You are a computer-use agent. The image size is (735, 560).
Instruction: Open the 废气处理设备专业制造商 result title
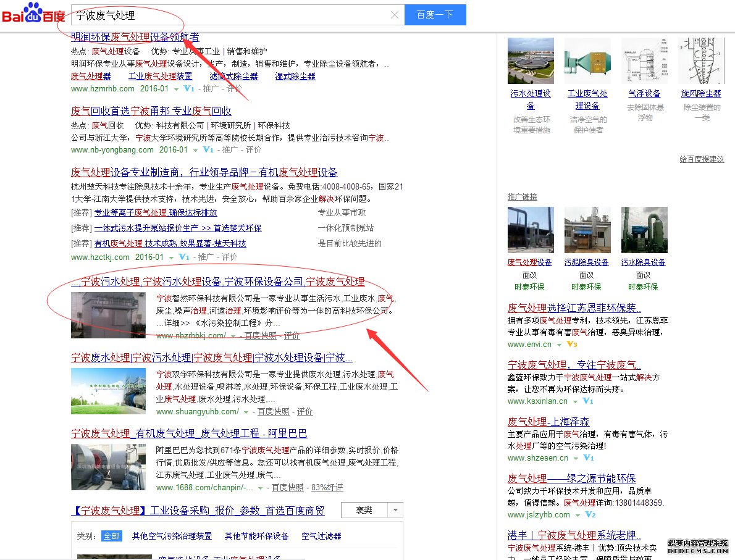[x=204, y=172]
